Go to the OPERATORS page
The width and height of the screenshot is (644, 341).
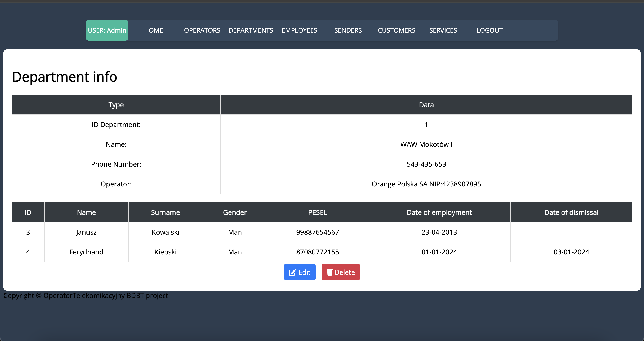pyautogui.click(x=202, y=30)
